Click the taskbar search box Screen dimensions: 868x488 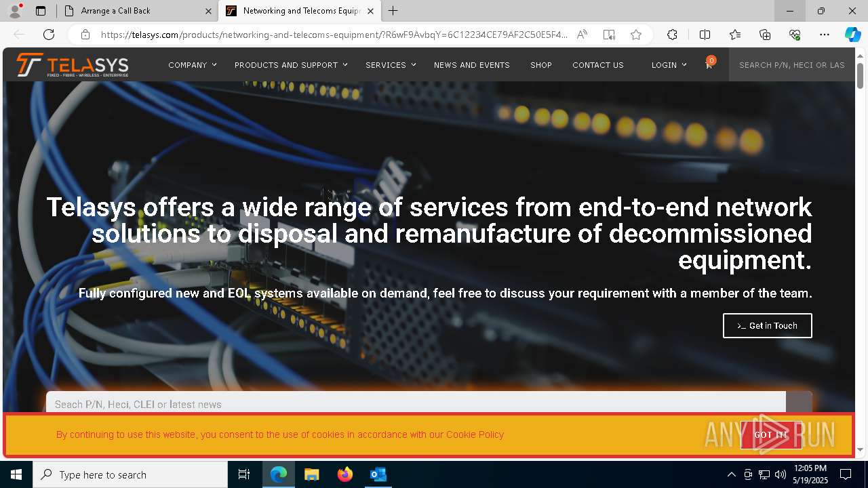point(130,474)
